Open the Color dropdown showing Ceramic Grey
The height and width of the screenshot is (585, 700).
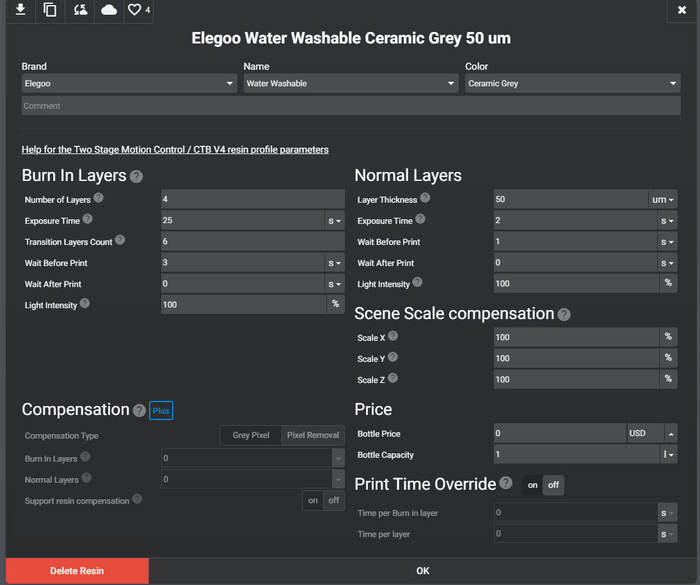coord(573,84)
